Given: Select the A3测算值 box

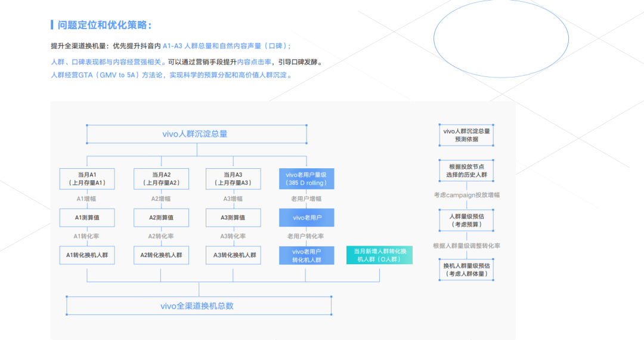Looking at the screenshot, I should (x=233, y=218).
